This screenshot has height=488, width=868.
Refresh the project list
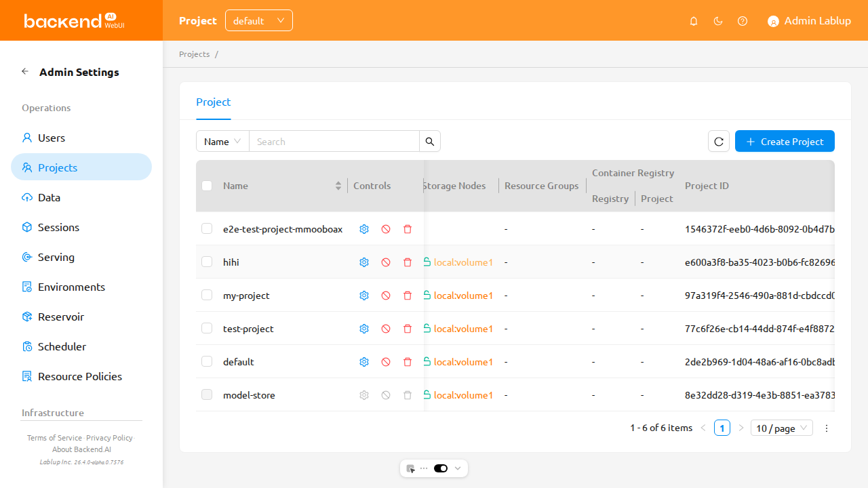click(x=719, y=142)
